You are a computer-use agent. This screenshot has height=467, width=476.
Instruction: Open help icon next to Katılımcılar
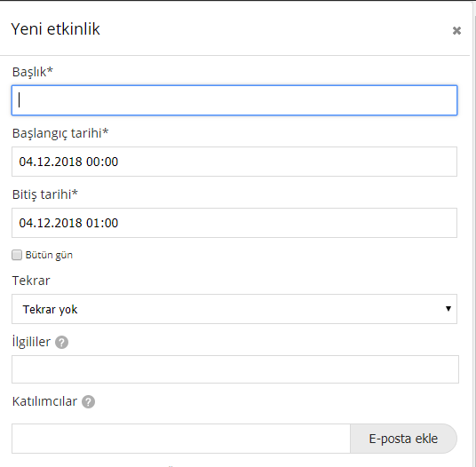pos(88,402)
